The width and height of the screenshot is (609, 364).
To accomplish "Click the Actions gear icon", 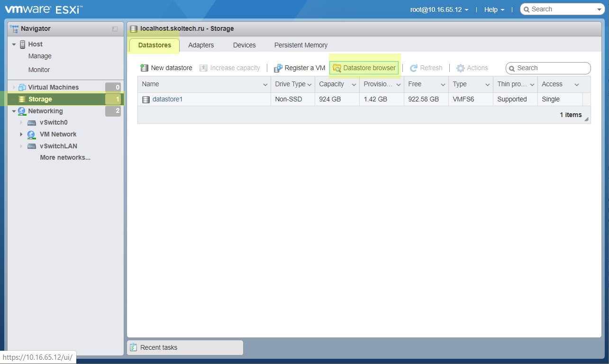I will [x=460, y=68].
